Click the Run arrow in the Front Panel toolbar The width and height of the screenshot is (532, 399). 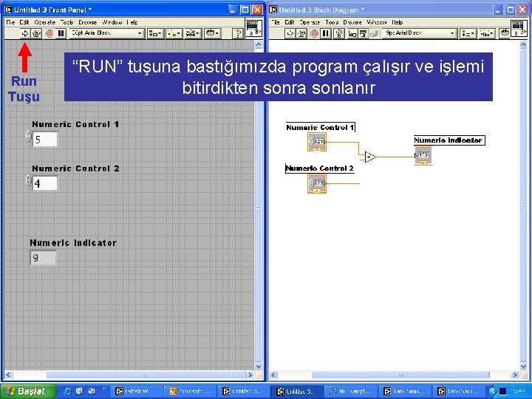pos(25,33)
